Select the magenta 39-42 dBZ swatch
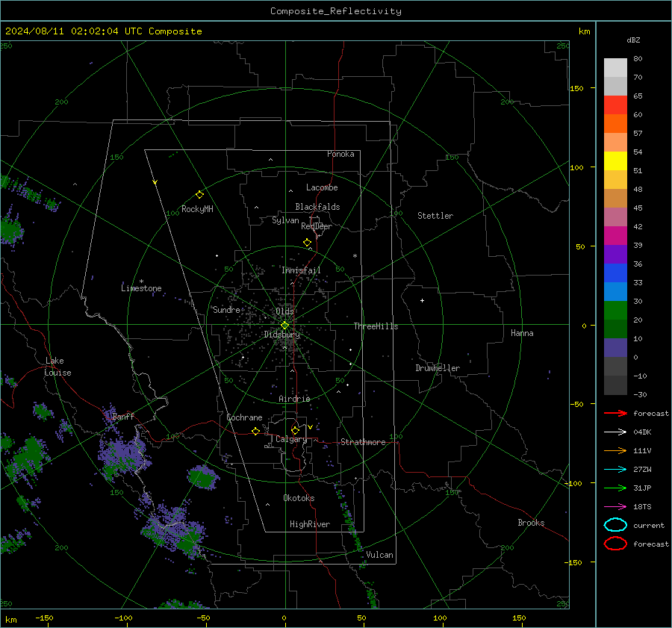The width and height of the screenshot is (672, 628). click(615, 236)
